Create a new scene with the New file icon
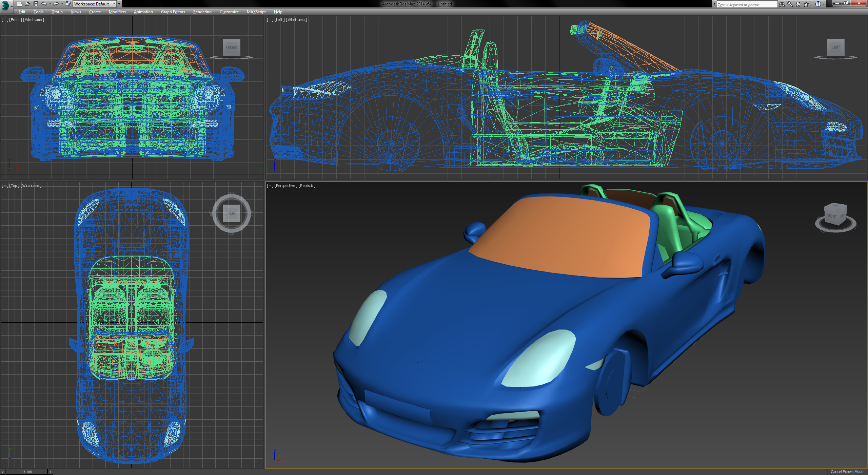Image resolution: width=868 pixels, height=475 pixels. [x=20, y=4]
